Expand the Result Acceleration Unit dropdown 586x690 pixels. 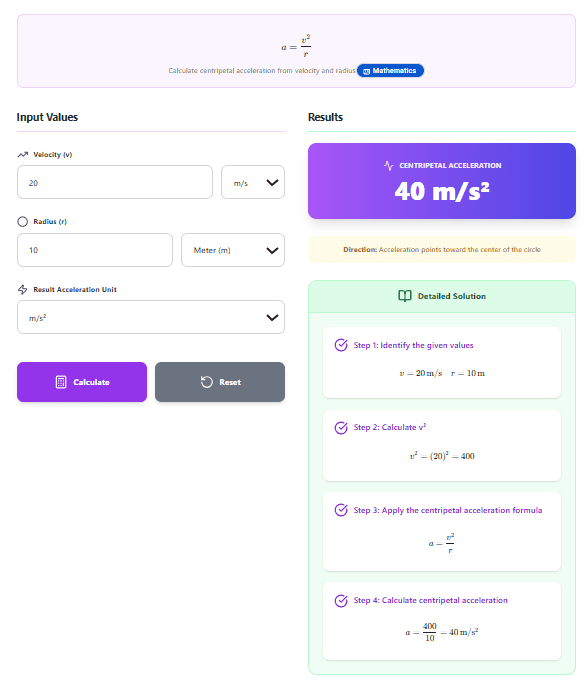pos(151,317)
